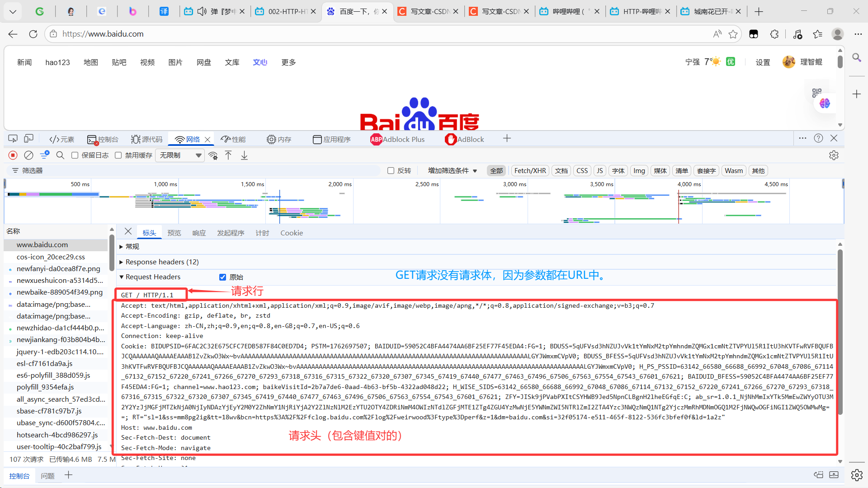Clear the network log

tap(28, 155)
